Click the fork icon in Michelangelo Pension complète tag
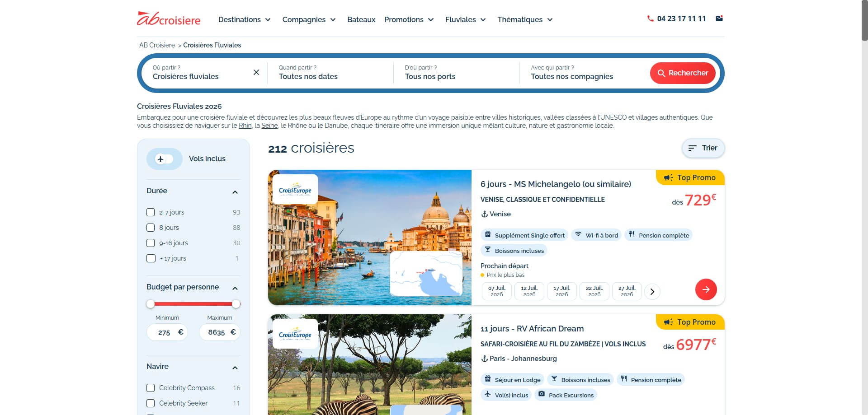 632,234
